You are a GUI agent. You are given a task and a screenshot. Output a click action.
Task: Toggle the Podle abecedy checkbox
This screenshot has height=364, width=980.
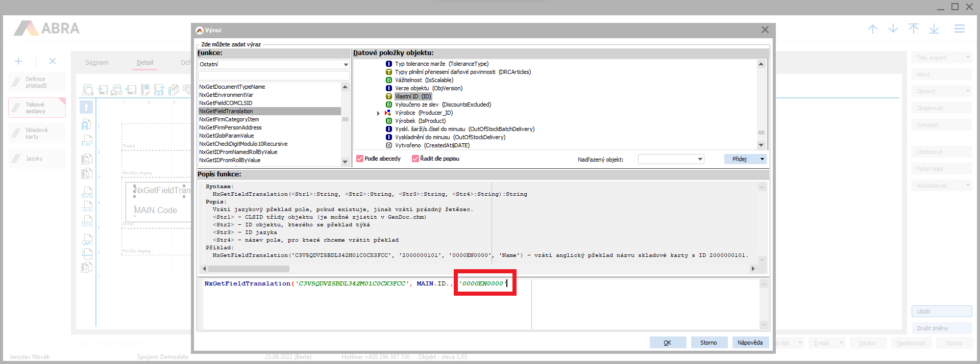coord(360,159)
